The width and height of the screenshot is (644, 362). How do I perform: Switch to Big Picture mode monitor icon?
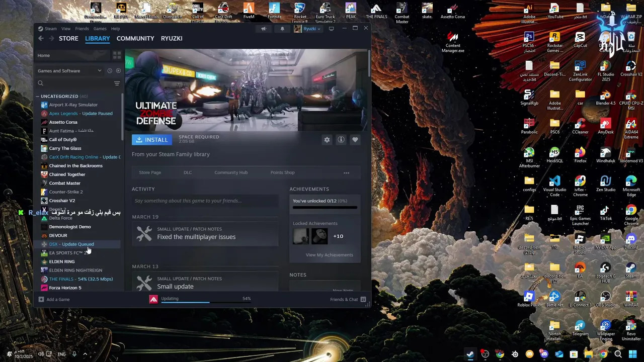(x=331, y=29)
